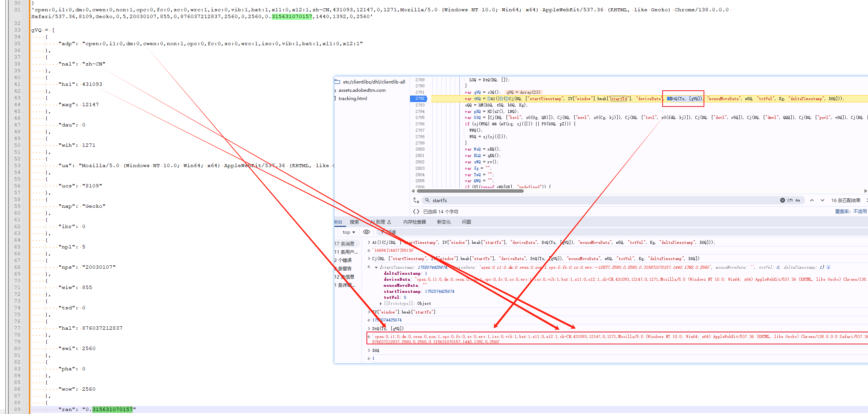Clear the startTs search text
The image size is (868, 414).
point(782,200)
